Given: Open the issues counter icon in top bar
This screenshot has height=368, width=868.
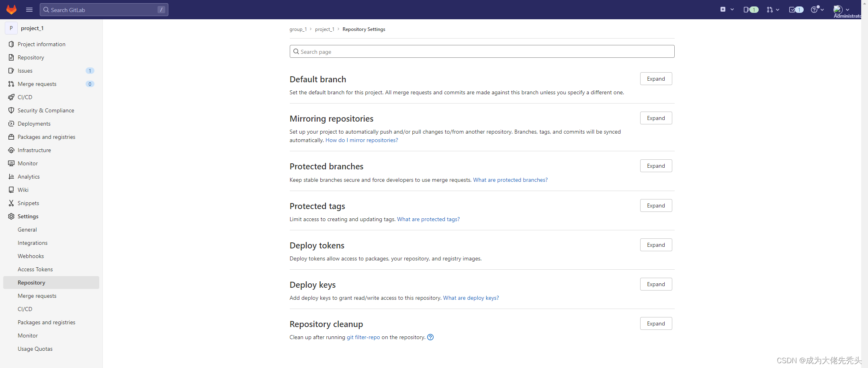Looking at the screenshot, I should [751, 10].
